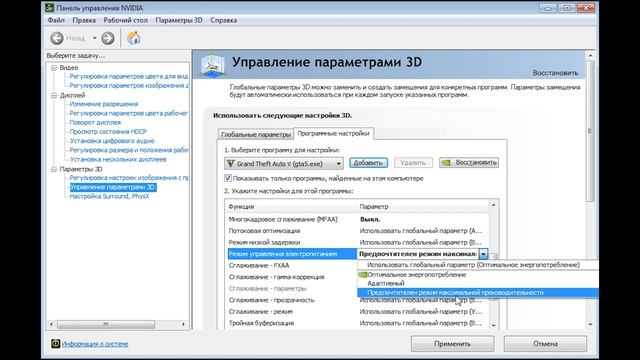Click the system information icon at bottom left
The width and height of the screenshot is (640, 360).
point(56,344)
